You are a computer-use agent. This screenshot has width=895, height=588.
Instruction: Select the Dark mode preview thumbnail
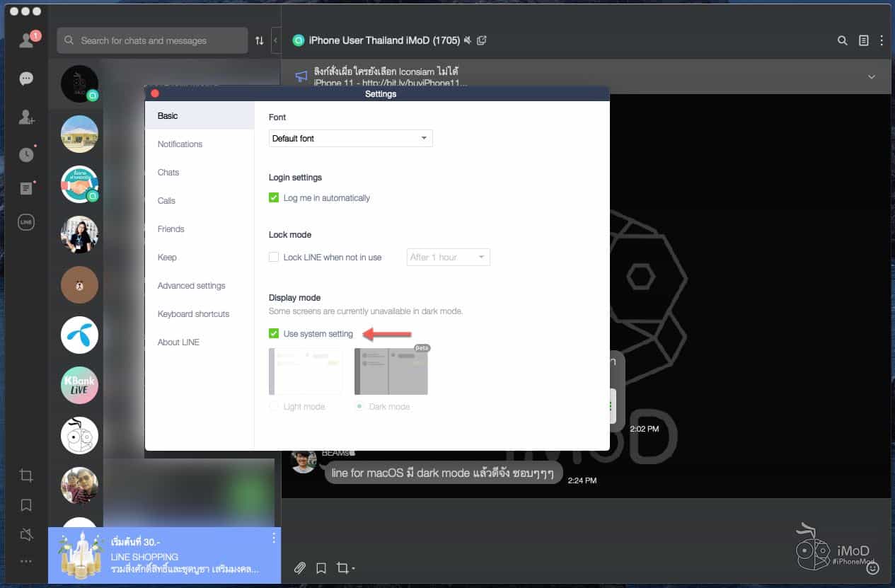point(391,371)
